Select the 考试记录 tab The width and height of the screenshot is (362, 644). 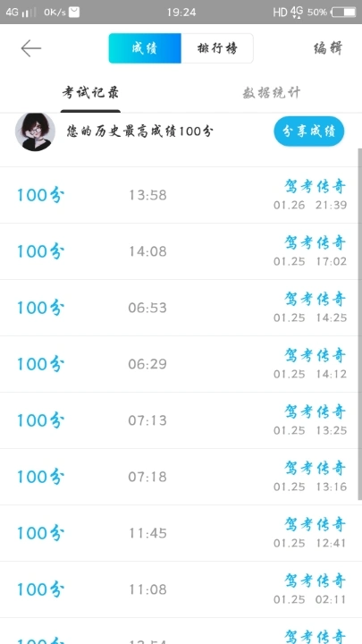click(x=90, y=93)
